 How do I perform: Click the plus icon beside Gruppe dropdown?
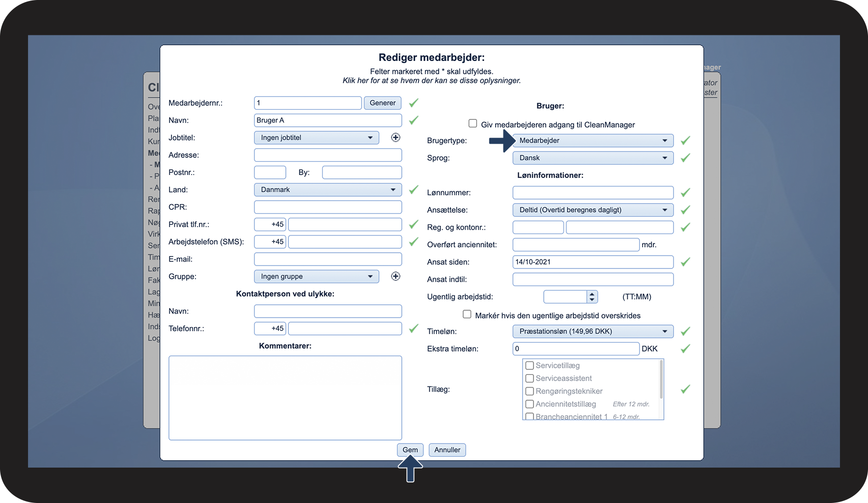point(395,276)
